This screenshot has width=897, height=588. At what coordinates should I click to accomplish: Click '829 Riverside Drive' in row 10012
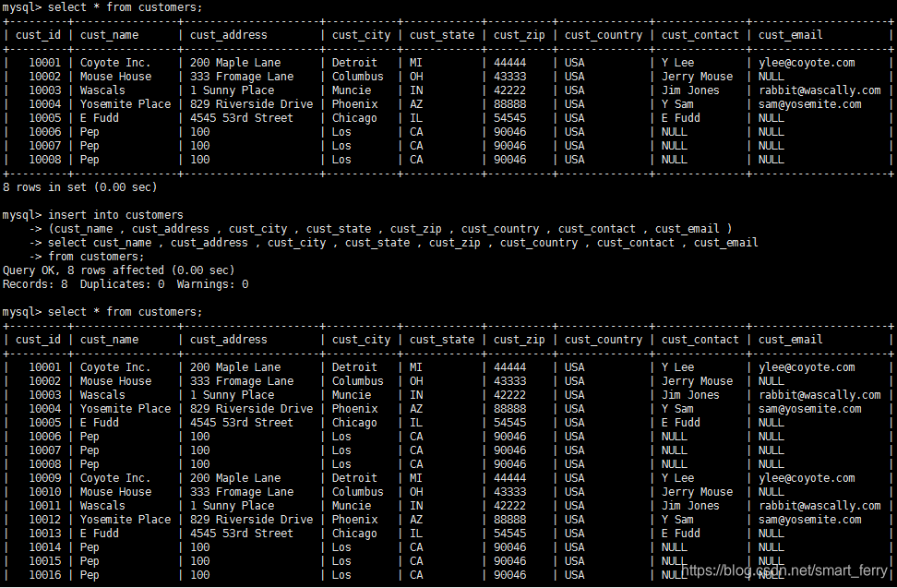click(251, 520)
